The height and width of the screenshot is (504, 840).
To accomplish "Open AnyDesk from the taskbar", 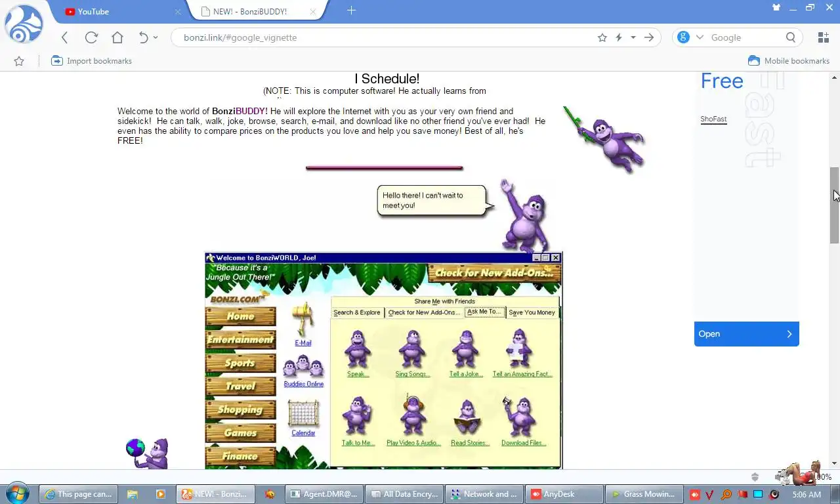I will coord(564,494).
